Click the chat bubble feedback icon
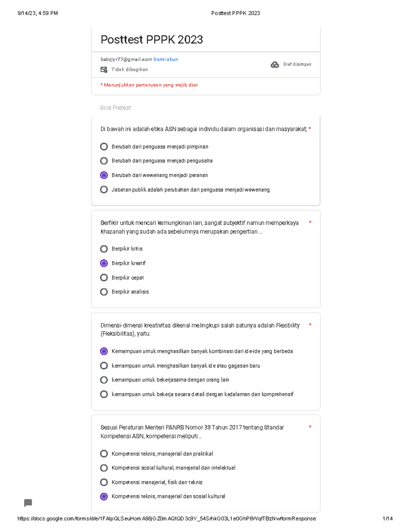This screenshot has width=411, height=532. click(x=28, y=503)
